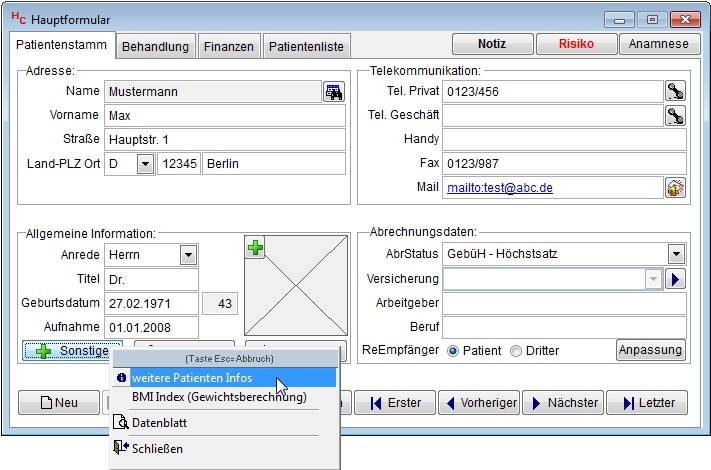711x470 pixels.
Task: Switch to the Behandlung tab
Action: (155, 47)
